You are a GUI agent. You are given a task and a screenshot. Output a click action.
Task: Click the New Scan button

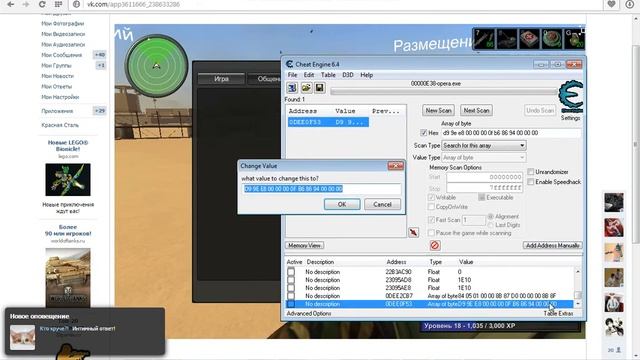tap(438, 110)
